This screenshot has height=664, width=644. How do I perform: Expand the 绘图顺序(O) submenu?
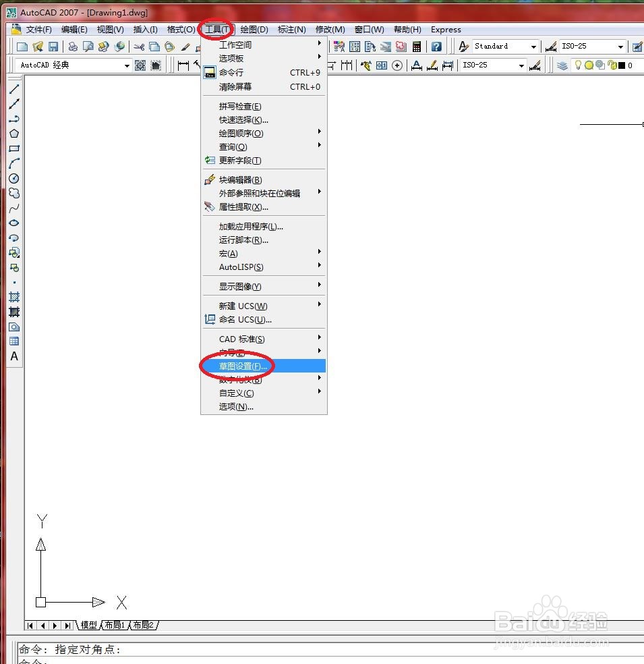(x=264, y=134)
